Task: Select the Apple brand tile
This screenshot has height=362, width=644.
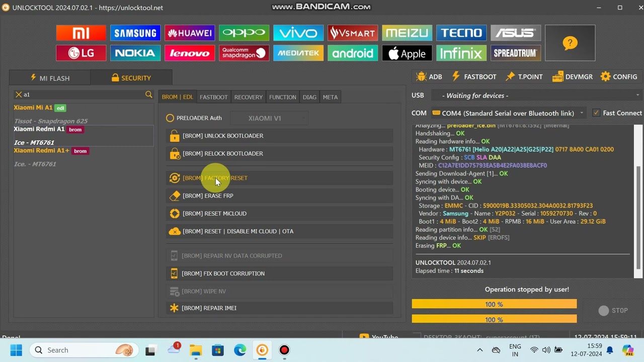Action: tap(407, 53)
